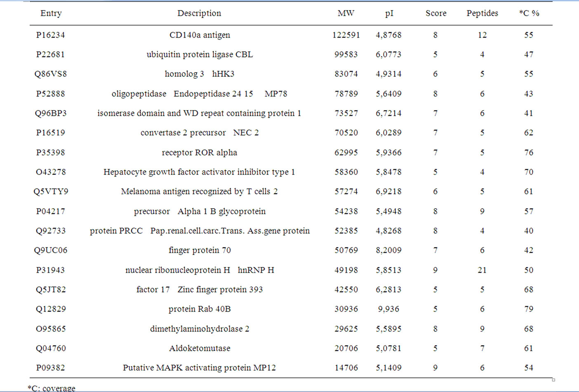
Task: Select entry Q96BP3
Action: tap(50, 113)
